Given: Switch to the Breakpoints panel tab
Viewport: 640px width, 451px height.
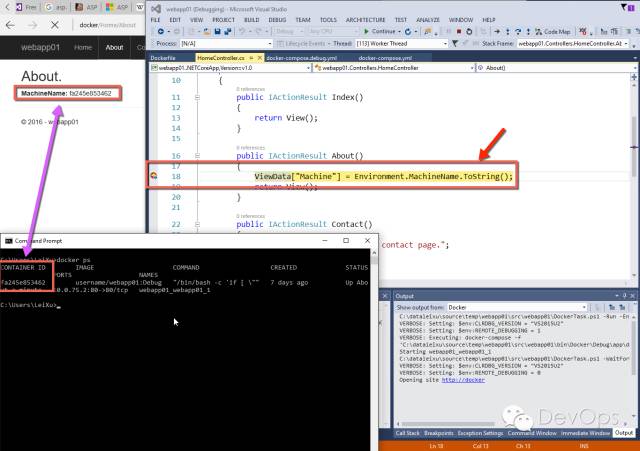Looking at the screenshot, I should 438,433.
